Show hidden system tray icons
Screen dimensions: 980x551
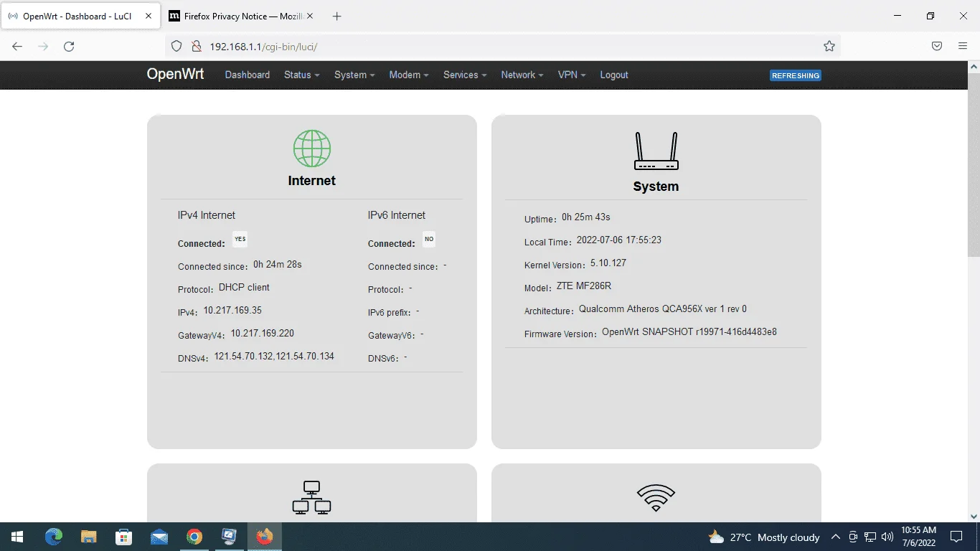pyautogui.click(x=836, y=537)
